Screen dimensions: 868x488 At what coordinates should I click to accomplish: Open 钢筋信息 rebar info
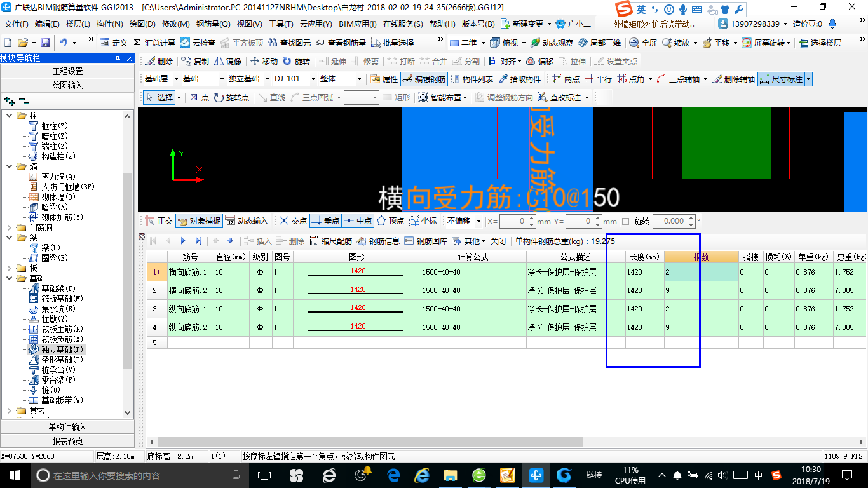(x=378, y=241)
